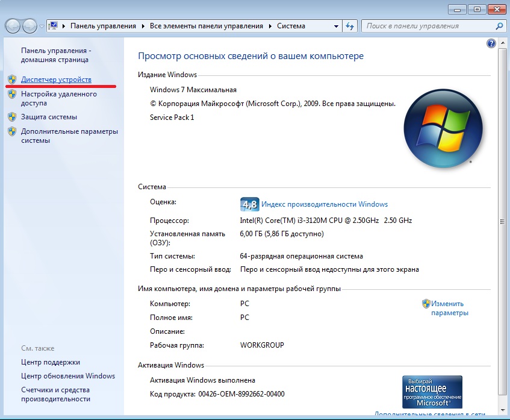Image resolution: width=510 pixels, height=420 pixels.
Task: Select processor text Intel(R) Core(TM) i3-3120M
Action: 283,221
